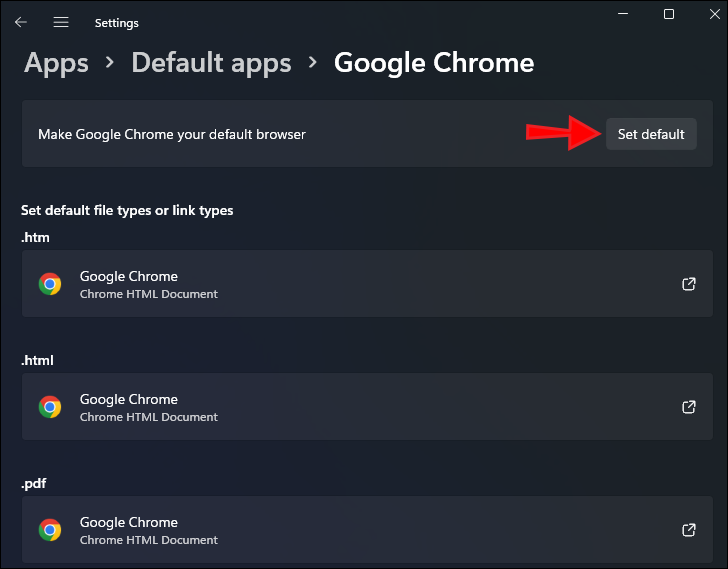728x569 pixels.
Task: Click the Make Google Chrome default browser text
Action: click(172, 134)
